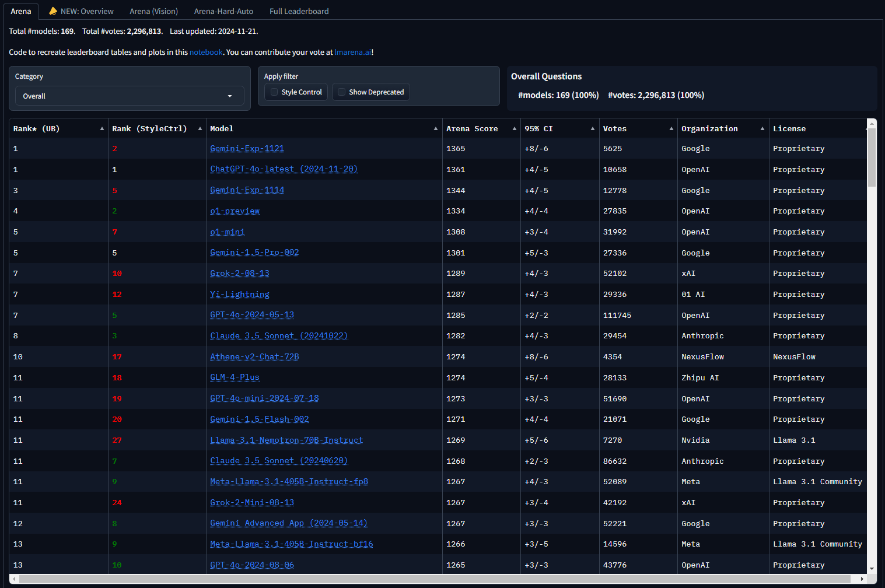
Task: Click the sort arrow on Organization column
Action: pyautogui.click(x=762, y=128)
